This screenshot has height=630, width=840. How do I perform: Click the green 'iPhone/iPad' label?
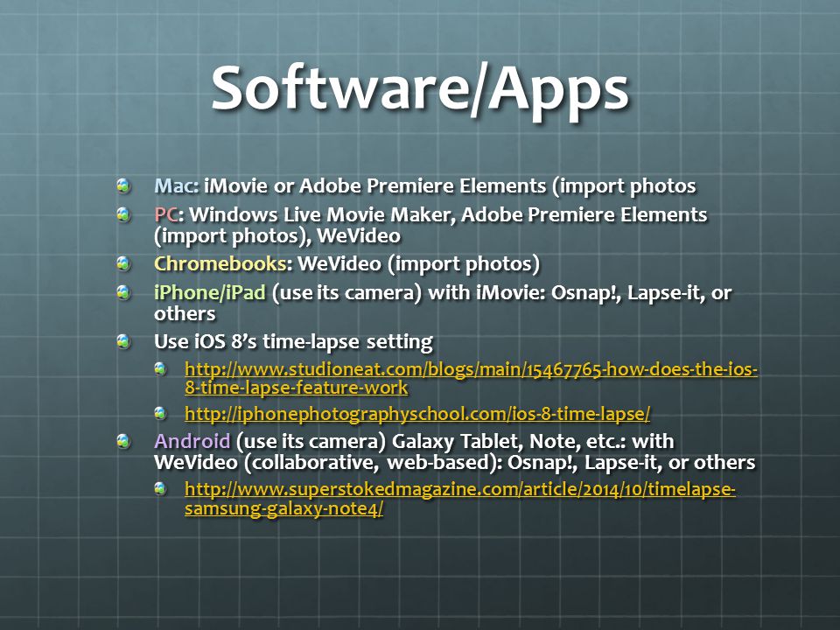coord(209,292)
